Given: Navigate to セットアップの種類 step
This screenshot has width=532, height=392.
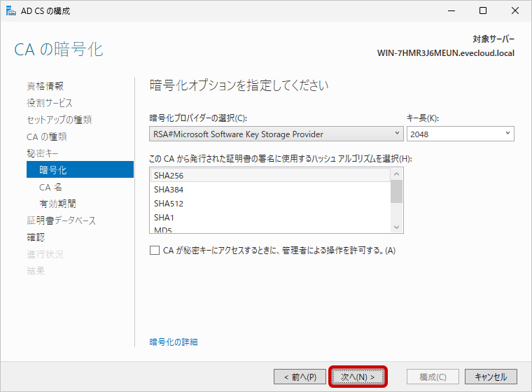Looking at the screenshot, I should (59, 120).
